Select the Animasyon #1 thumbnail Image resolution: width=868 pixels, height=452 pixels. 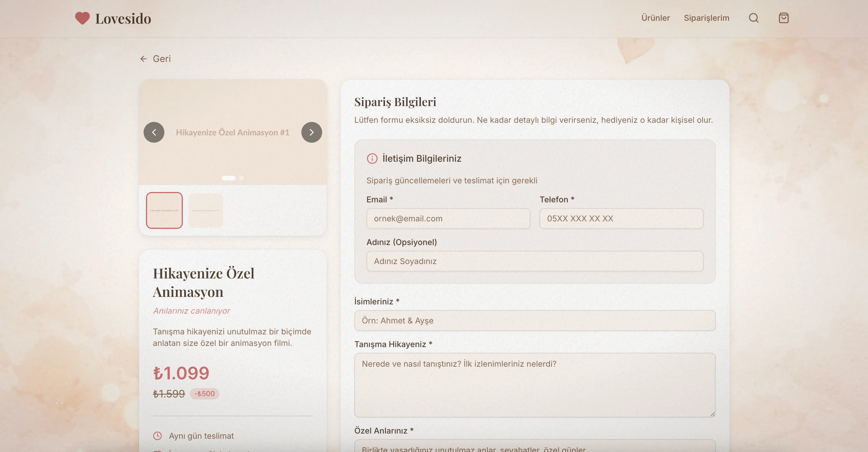point(164,210)
